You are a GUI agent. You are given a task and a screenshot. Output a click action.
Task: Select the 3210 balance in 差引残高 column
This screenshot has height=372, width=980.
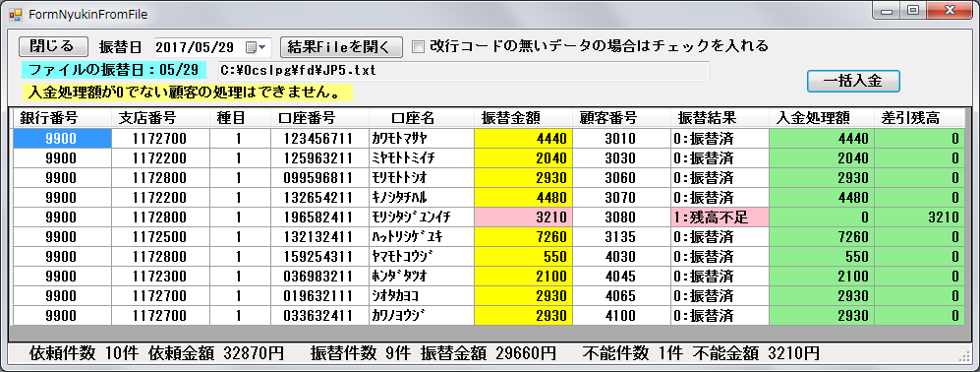point(919,217)
